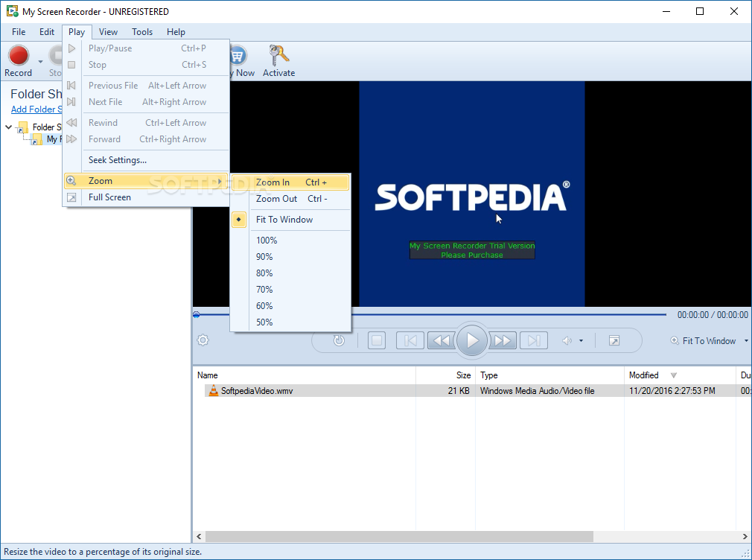Click the player settings gear icon

tap(203, 340)
